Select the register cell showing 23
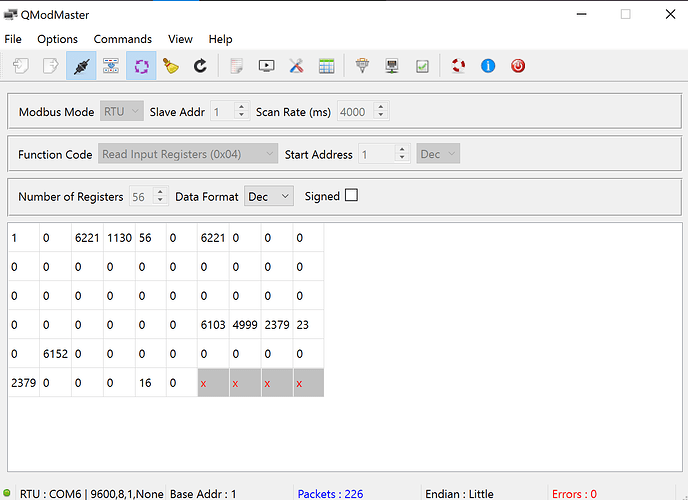 (x=308, y=325)
